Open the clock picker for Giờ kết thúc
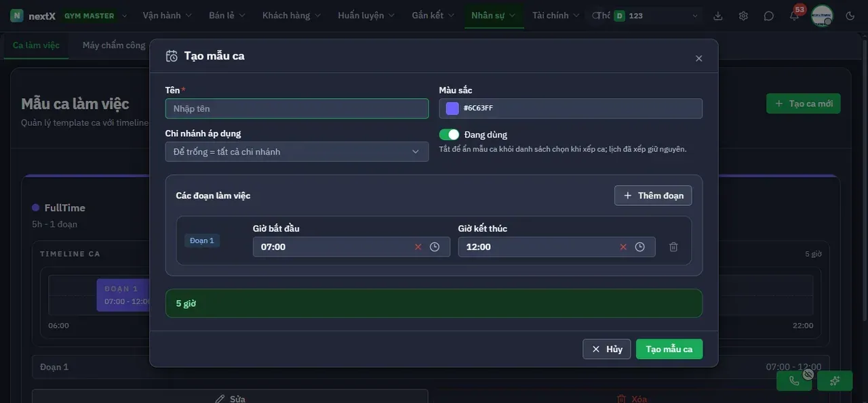This screenshot has height=403, width=868. (x=639, y=247)
